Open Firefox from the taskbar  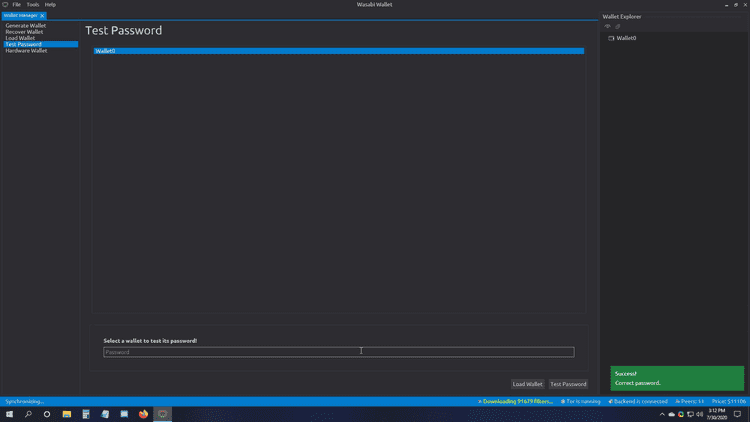143,414
